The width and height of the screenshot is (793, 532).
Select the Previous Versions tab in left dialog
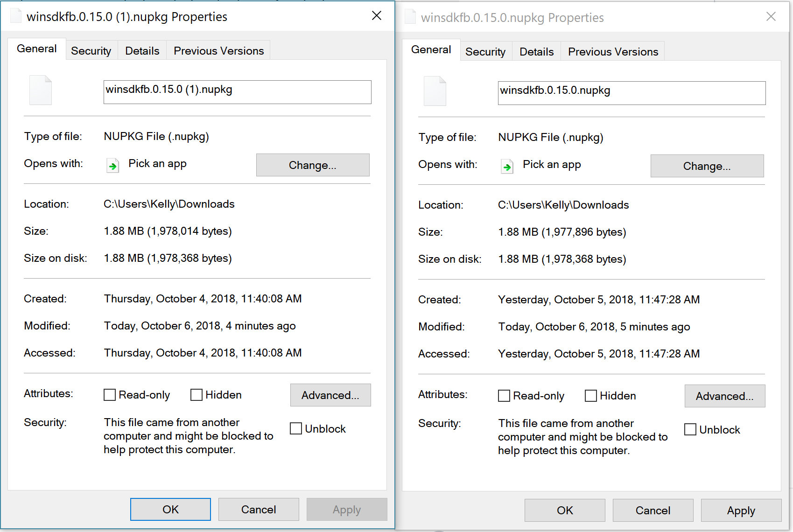[x=218, y=50]
